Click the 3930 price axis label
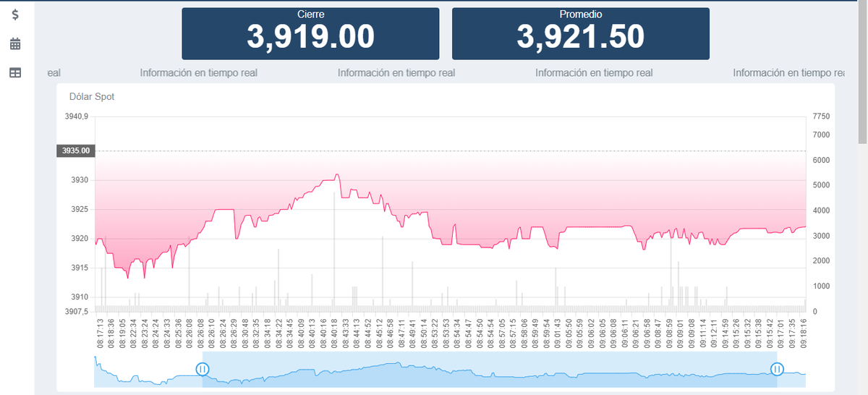Viewport: 868px width, 395px height. [x=80, y=180]
